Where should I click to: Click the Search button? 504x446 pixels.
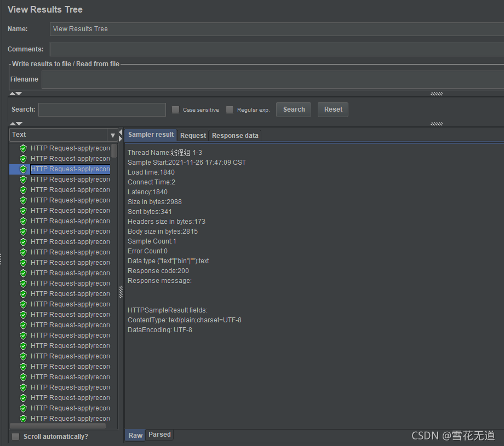(294, 109)
